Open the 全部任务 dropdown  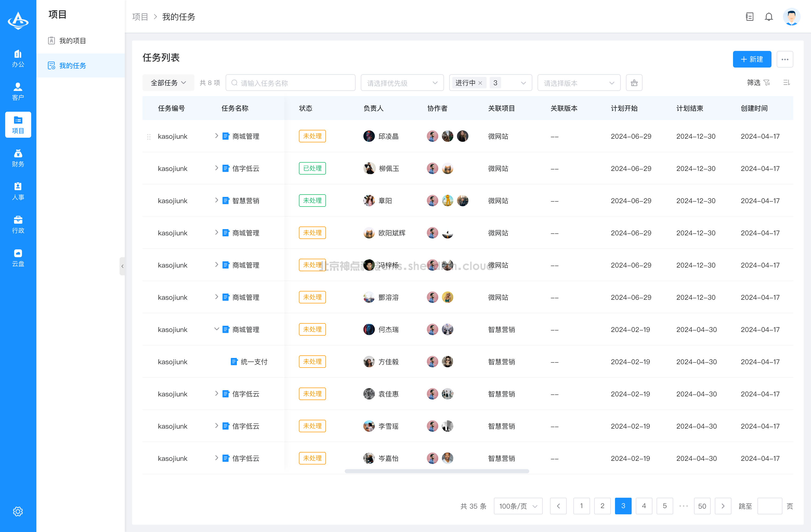168,83
